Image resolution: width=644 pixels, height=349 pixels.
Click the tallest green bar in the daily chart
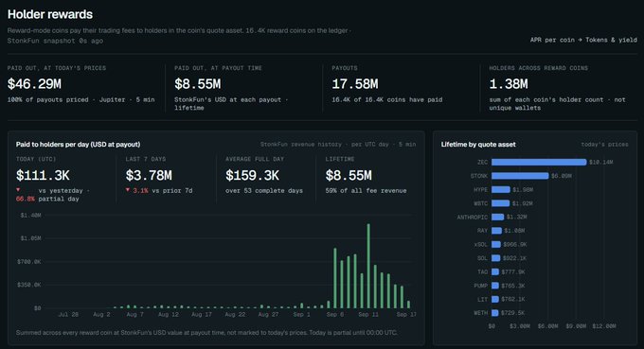[x=368, y=266]
